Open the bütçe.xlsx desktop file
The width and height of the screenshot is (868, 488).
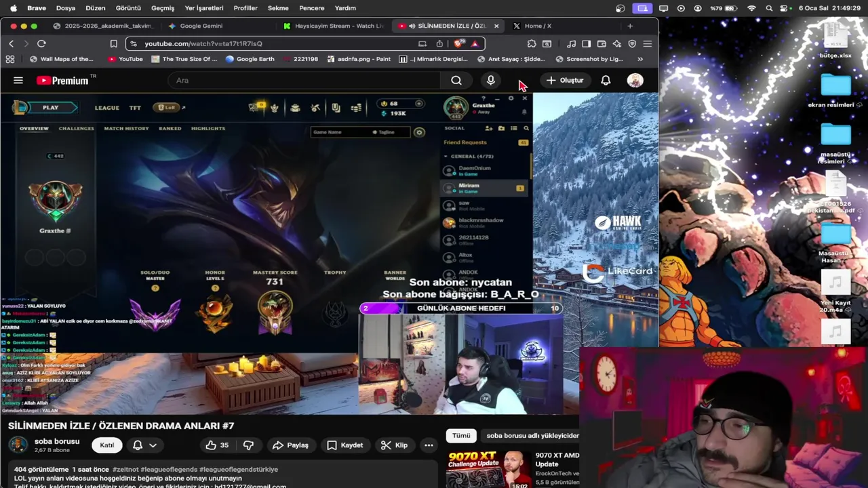pyautogui.click(x=835, y=41)
